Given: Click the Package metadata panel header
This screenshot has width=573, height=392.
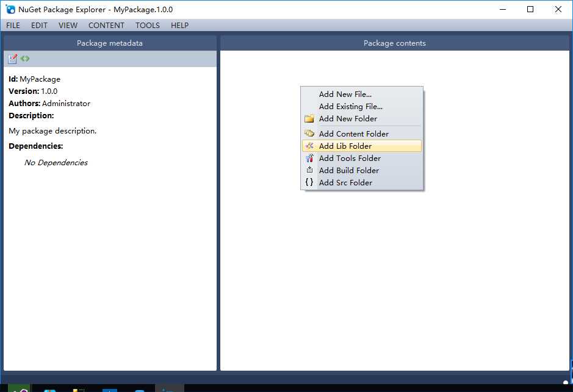Looking at the screenshot, I should [x=110, y=43].
